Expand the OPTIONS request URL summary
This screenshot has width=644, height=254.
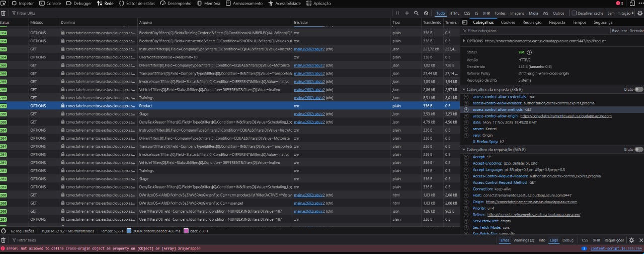pyautogui.click(x=464, y=41)
